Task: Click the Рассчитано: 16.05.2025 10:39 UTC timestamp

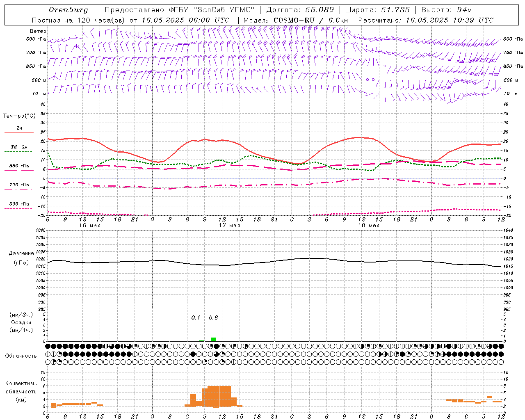Action: [x=426, y=20]
